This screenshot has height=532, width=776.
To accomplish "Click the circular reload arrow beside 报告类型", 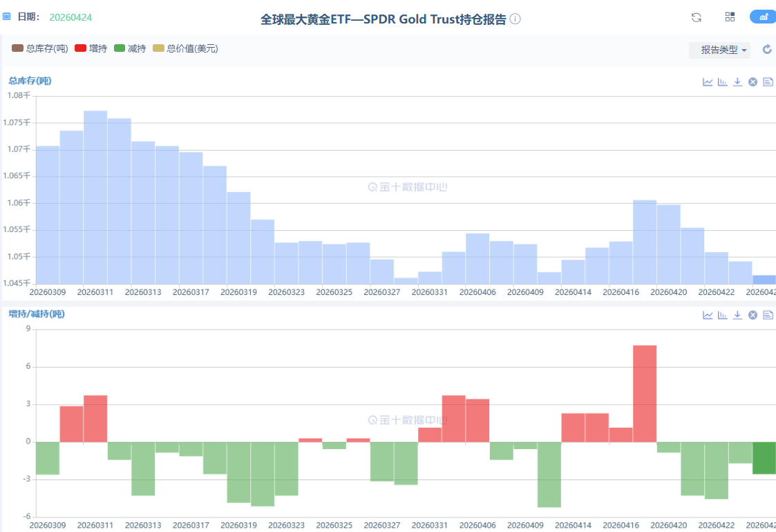I will [767, 49].
